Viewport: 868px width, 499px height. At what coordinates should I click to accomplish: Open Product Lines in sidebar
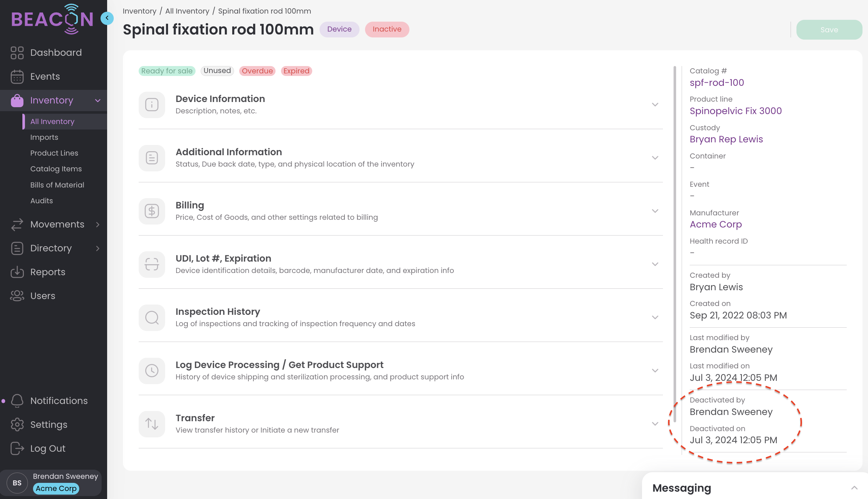click(54, 153)
